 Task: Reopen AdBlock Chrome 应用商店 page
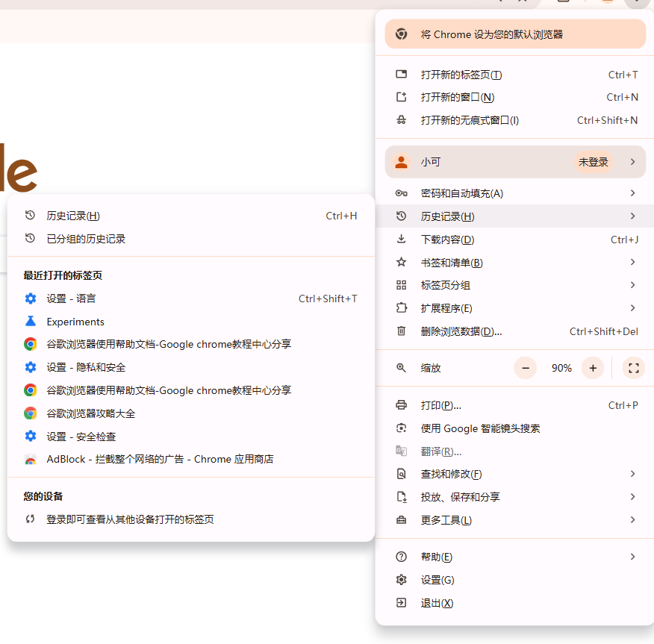(191, 459)
